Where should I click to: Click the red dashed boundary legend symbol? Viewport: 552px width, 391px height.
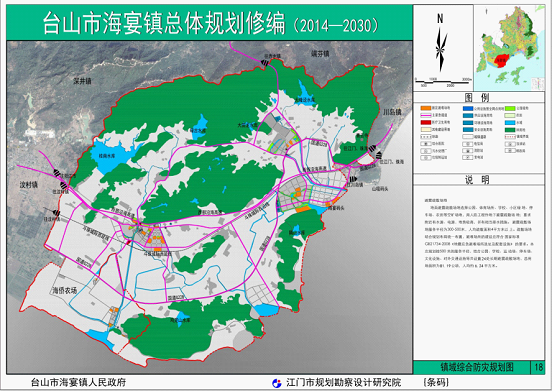click(510, 137)
